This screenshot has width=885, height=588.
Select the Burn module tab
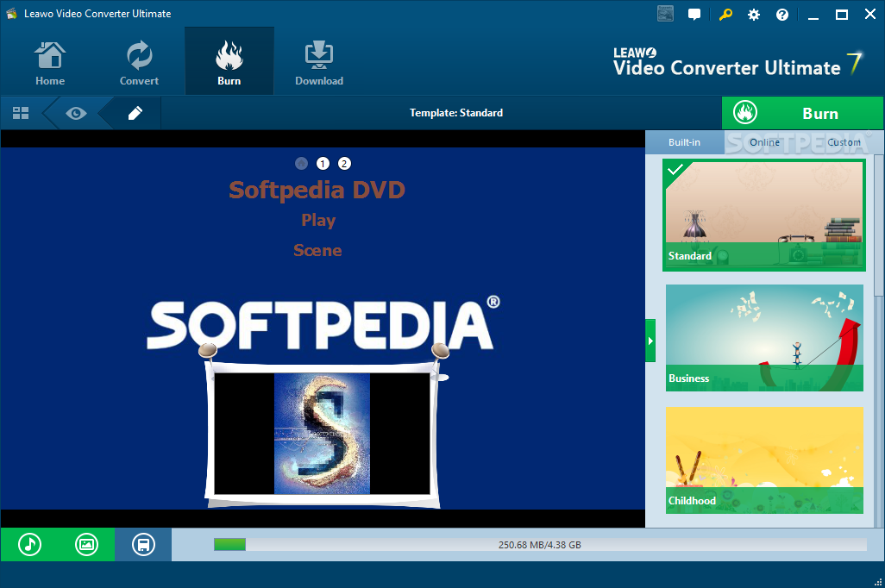(x=229, y=62)
